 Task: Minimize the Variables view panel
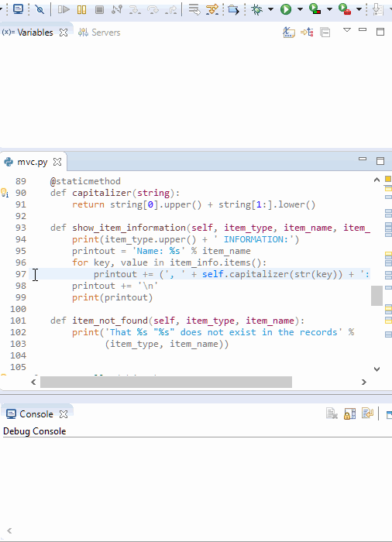(x=363, y=29)
